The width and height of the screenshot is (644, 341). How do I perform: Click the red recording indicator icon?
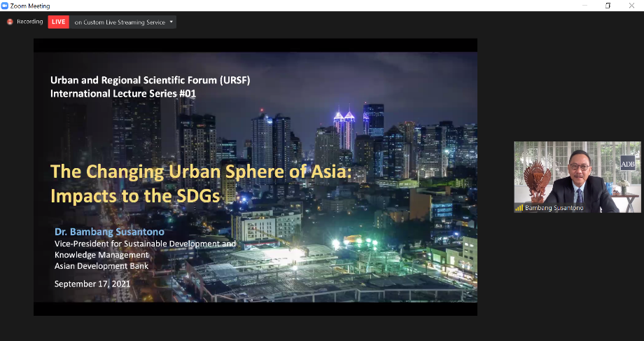point(10,22)
